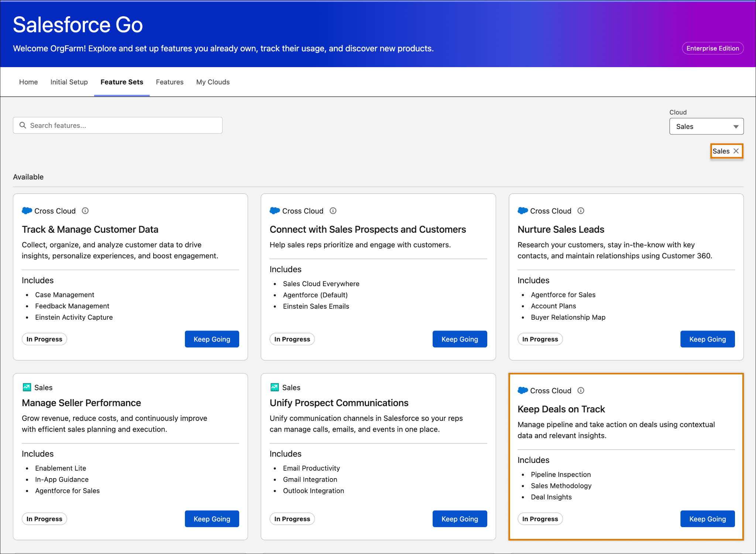Go to the Home tab
Viewport: 756px width, 554px height.
click(28, 82)
